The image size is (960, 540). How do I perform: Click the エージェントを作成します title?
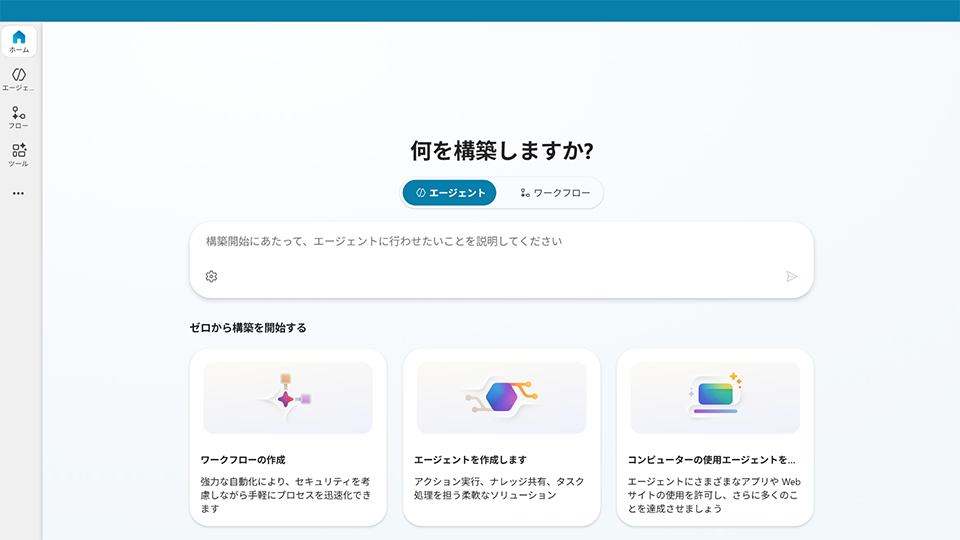470,460
